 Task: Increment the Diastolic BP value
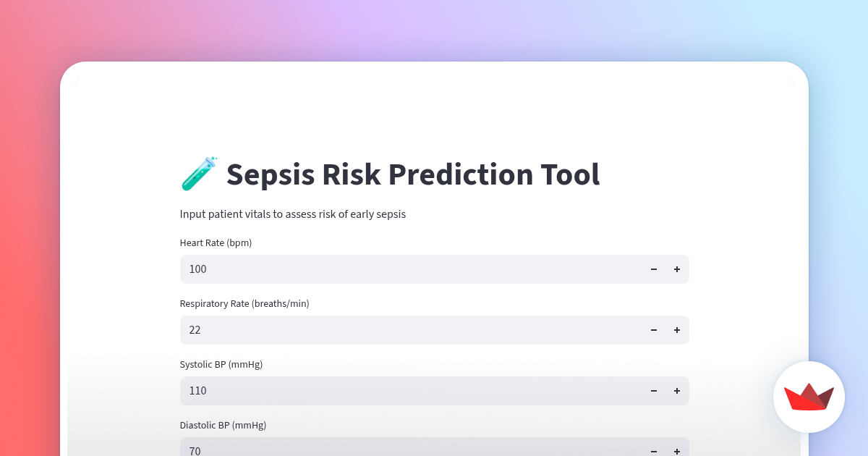(677, 450)
